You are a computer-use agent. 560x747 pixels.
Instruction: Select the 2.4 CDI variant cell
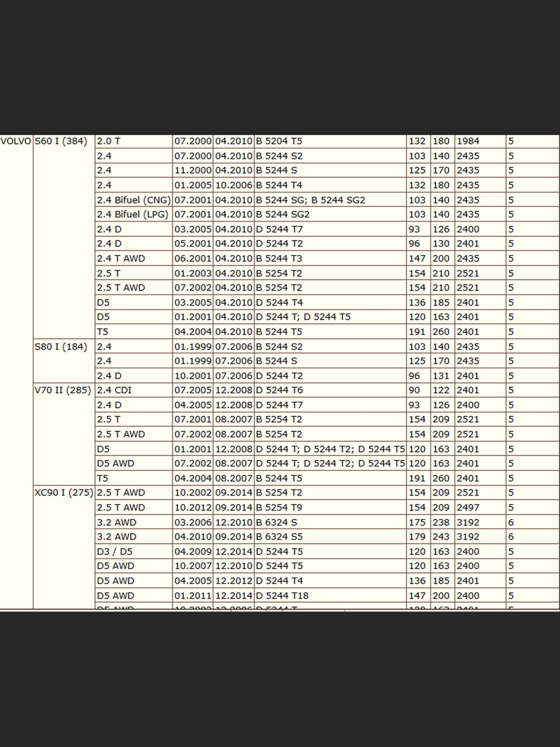114,390
